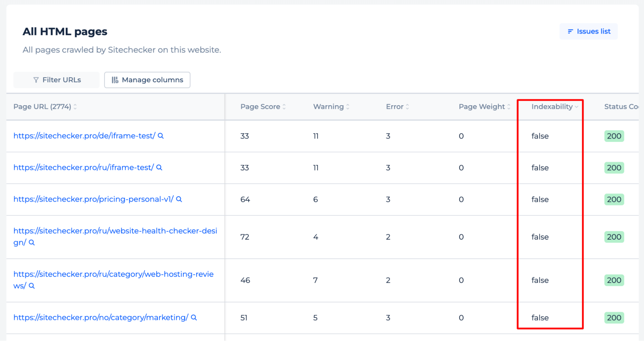Click page score 51 for no/category/marketing

[244, 318]
